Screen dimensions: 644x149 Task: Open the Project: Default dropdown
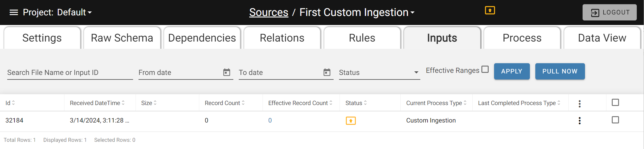click(x=57, y=12)
